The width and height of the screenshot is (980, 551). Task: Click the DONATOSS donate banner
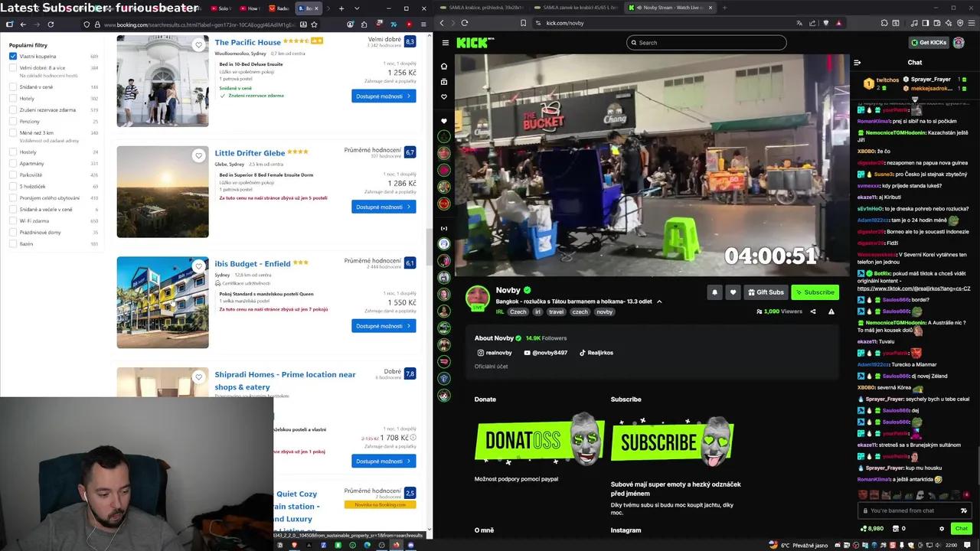coord(539,441)
